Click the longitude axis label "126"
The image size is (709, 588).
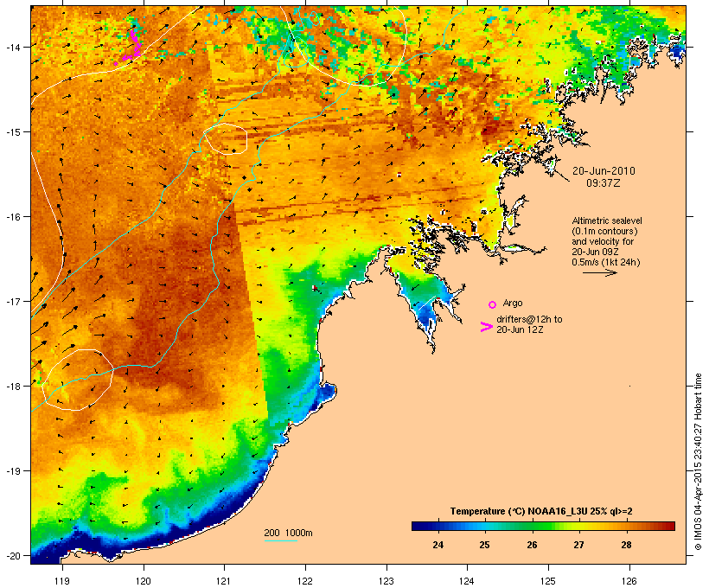click(x=629, y=581)
